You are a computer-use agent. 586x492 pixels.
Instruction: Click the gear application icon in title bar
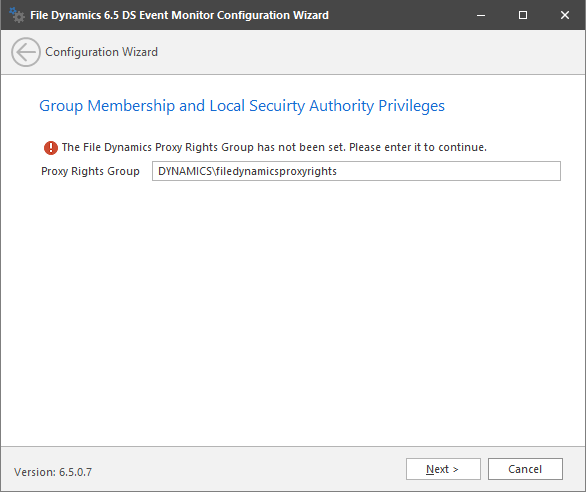(17, 15)
